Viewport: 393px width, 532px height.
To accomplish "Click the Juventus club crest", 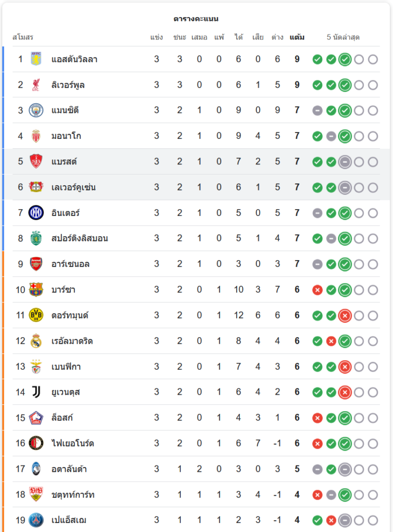I will tap(36, 392).
